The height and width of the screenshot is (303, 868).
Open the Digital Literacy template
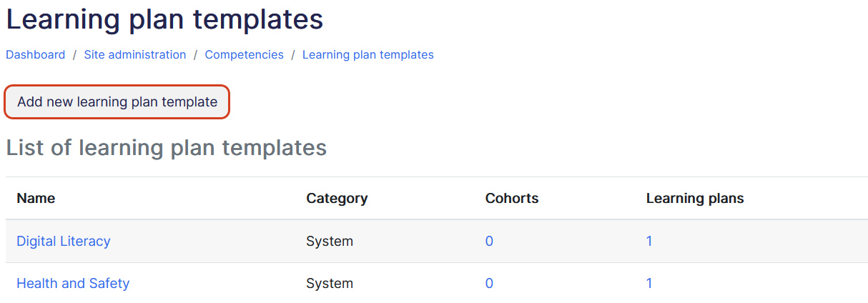[64, 241]
